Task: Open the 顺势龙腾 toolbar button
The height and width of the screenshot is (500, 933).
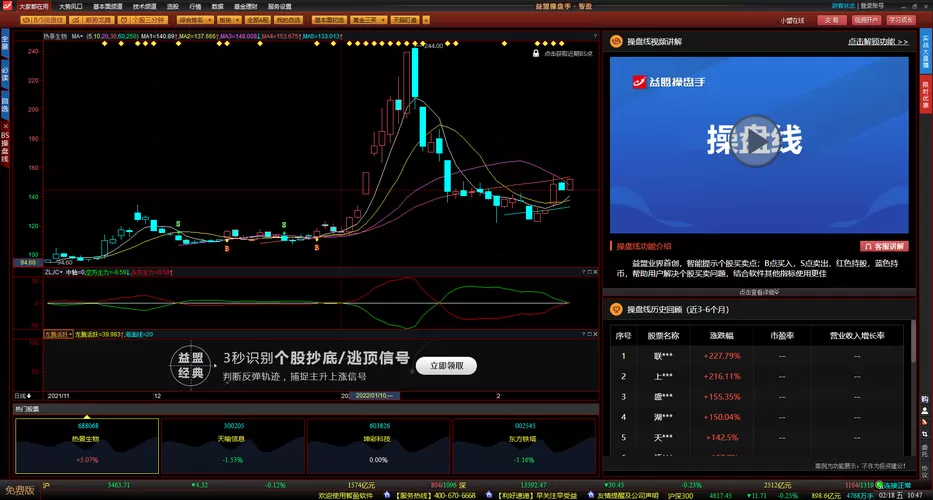Action: coord(91,20)
